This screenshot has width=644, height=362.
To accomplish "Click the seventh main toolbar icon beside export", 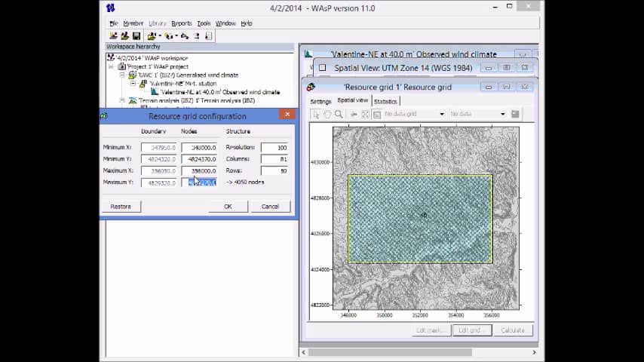I will (197, 36).
